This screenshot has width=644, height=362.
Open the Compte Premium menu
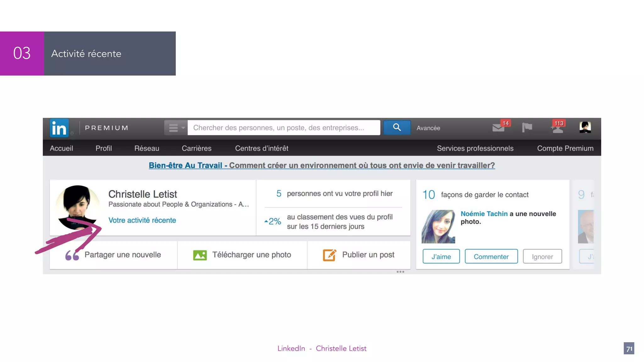click(565, 148)
